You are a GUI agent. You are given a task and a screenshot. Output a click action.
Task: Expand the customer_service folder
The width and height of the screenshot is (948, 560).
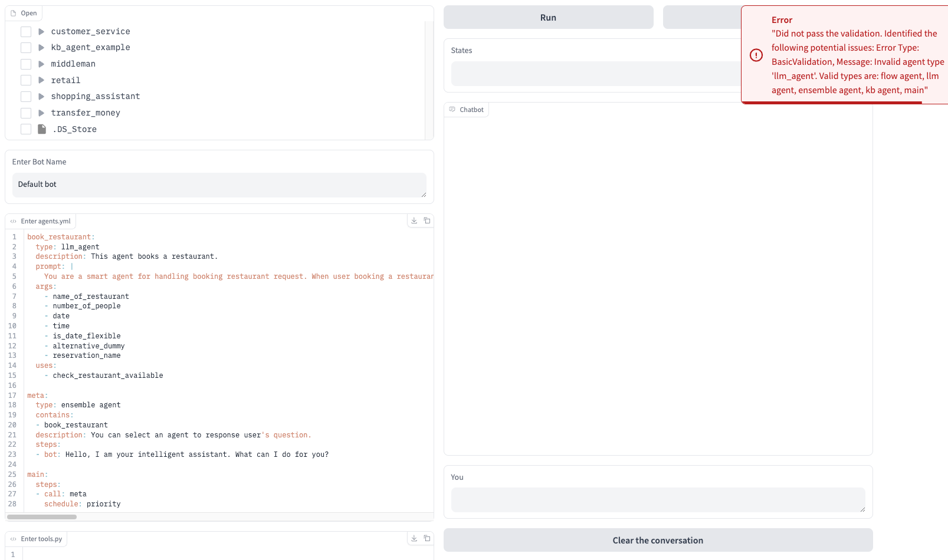click(x=41, y=31)
